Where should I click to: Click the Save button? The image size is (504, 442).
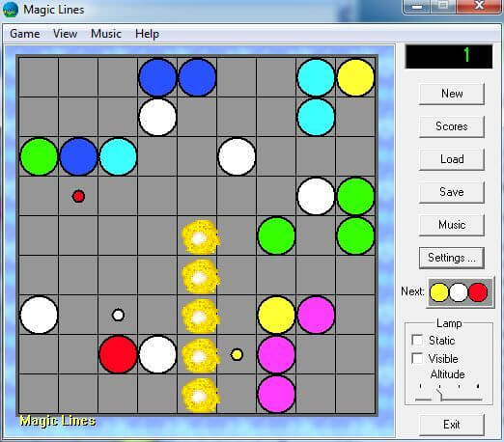point(452,192)
